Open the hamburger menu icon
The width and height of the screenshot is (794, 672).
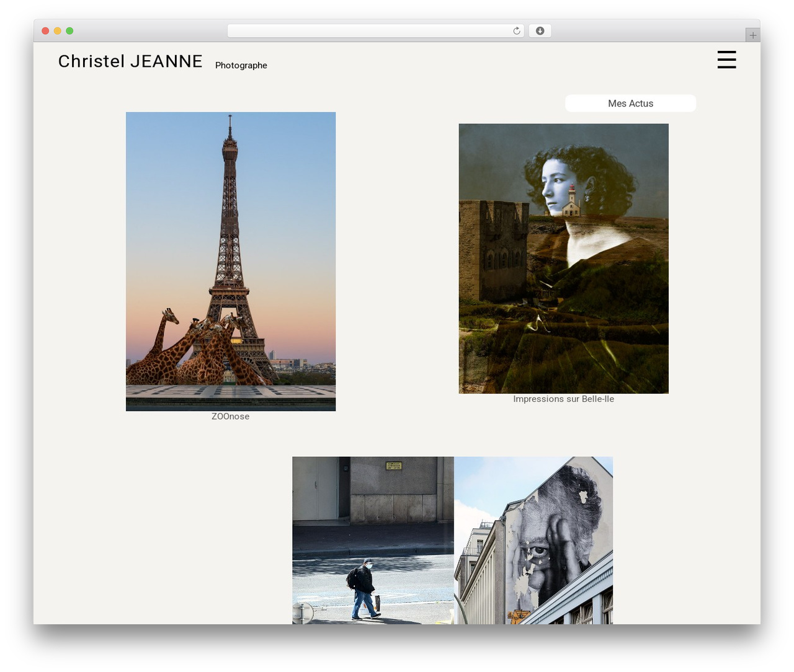coord(726,60)
